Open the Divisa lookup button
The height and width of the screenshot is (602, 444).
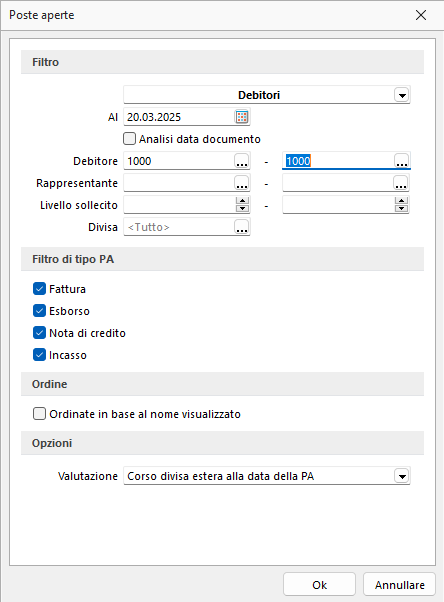click(242, 227)
